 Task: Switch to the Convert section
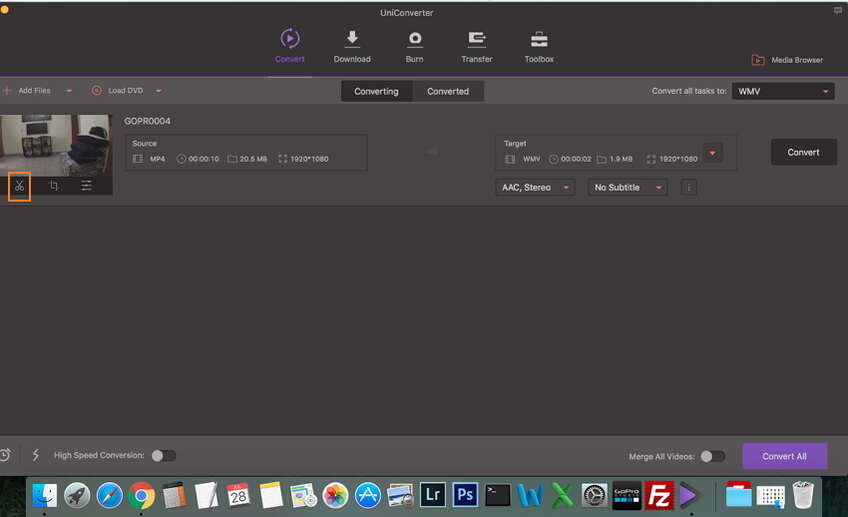[290, 46]
